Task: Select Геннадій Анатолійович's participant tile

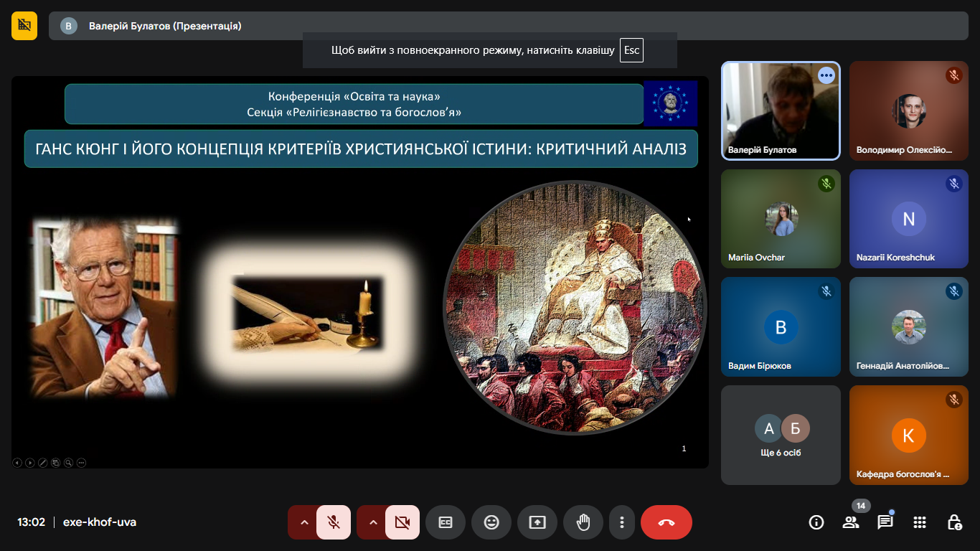Action: (x=908, y=326)
